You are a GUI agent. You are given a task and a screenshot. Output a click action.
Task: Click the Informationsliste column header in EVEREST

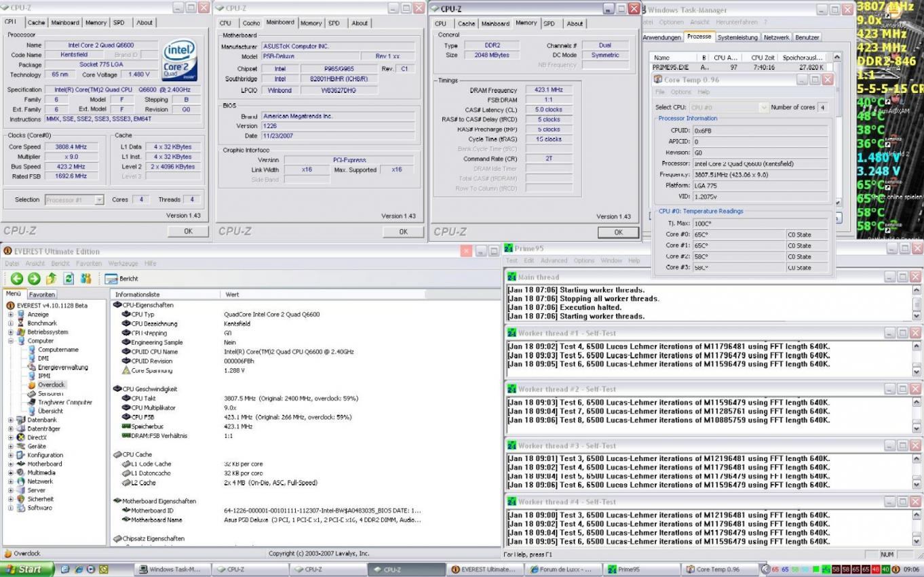(166, 295)
